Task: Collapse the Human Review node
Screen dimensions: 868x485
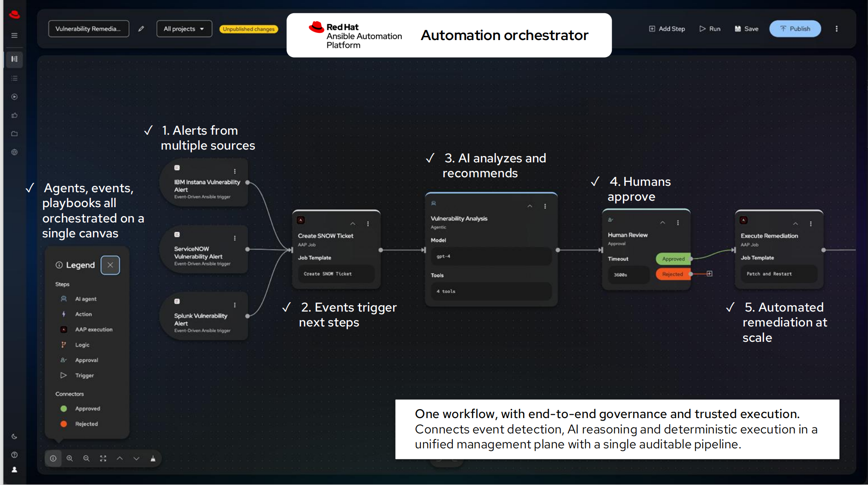Action: coord(663,223)
